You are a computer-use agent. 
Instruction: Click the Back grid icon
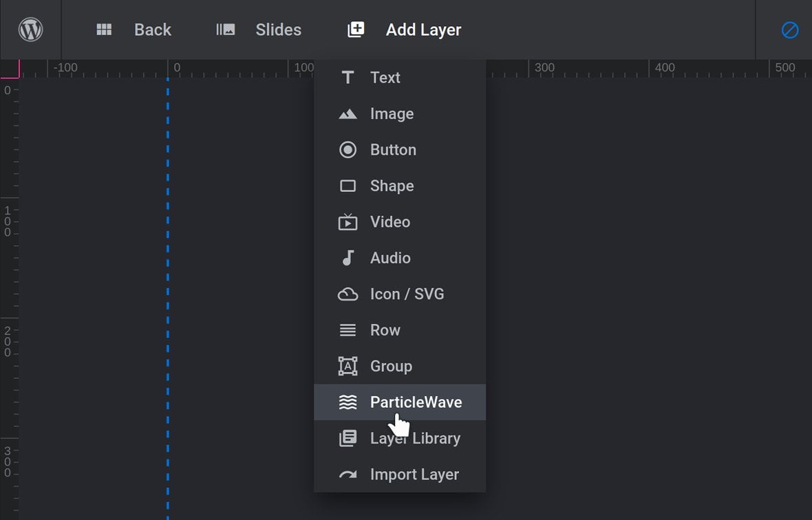tap(104, 30)
